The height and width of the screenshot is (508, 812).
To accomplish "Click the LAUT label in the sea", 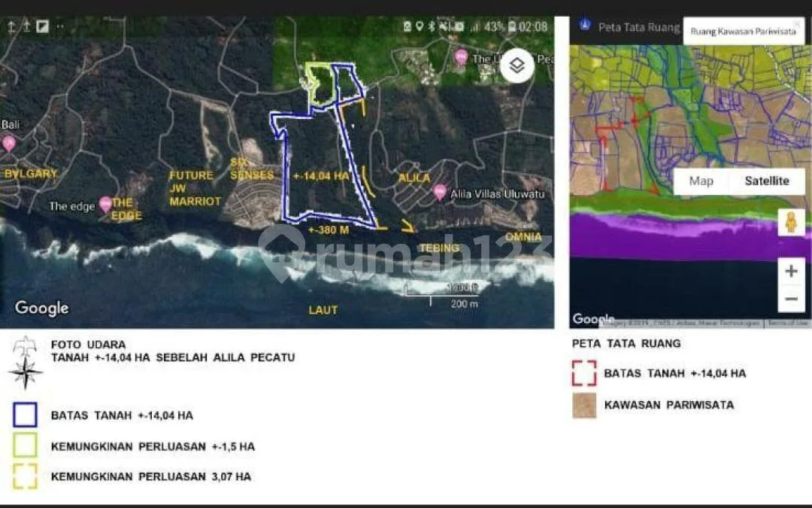I will coord(323,310).
